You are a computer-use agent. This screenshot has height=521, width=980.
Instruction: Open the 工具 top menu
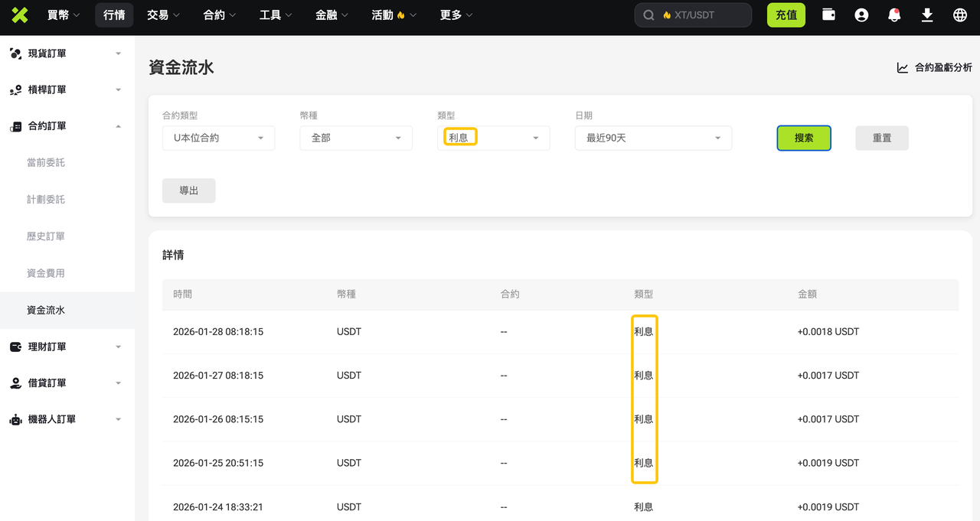pos(276,15)
